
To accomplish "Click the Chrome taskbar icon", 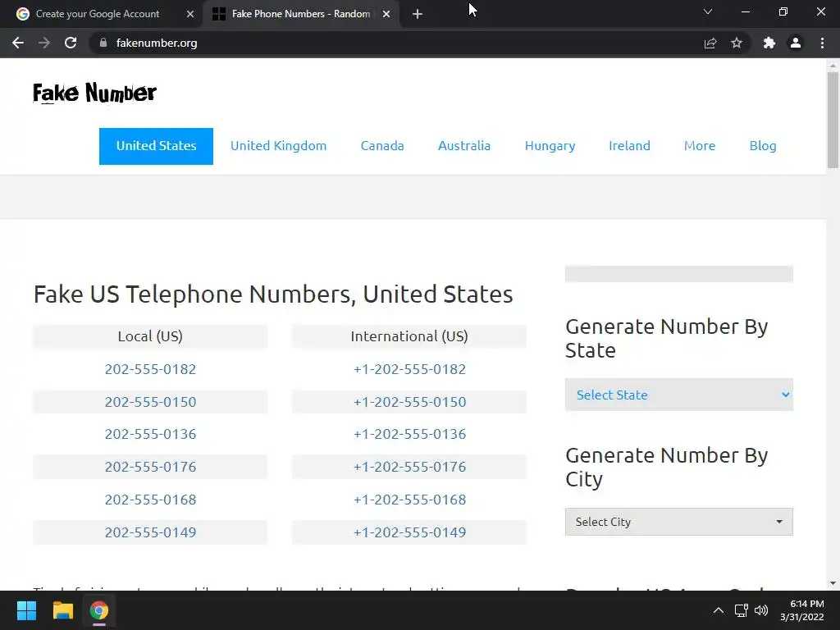I will (99, 610).
